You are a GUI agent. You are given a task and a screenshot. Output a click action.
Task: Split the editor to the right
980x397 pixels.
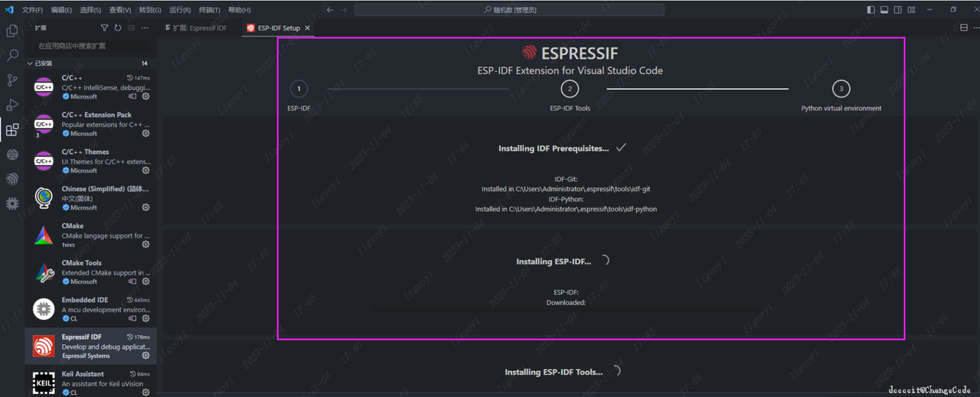click(964, 28)
